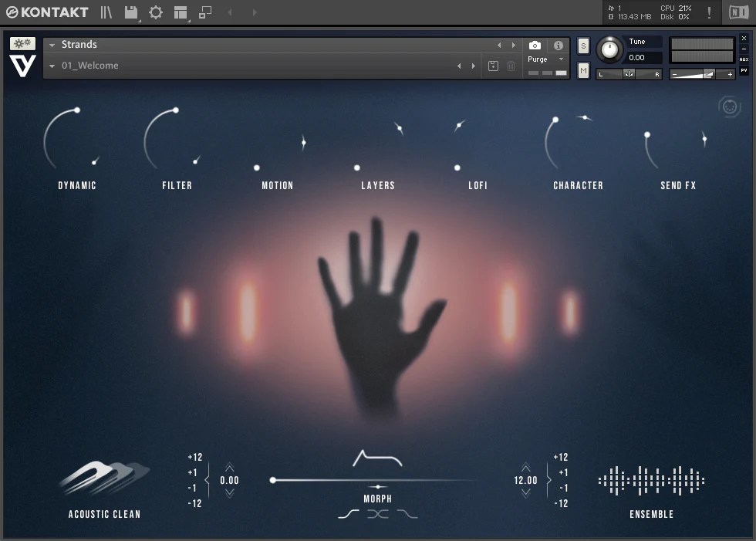Save a snapshot with the floppy disk icon
Screen dimensions: 756x541
pyautogui.click(x=494, y=66)
